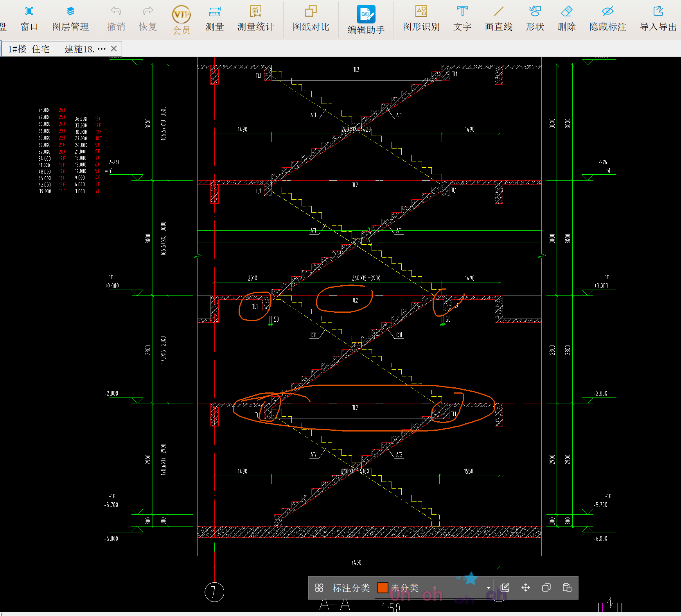Click the left AT2 stair label

point(313,455)
